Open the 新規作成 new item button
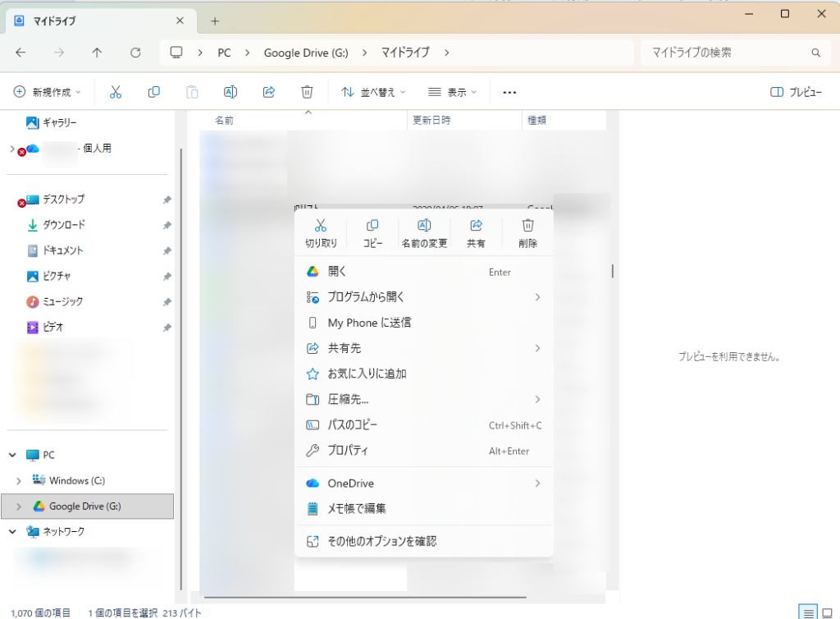The height and width of the screenshot is (619, 840). click(x=48, y=92)
